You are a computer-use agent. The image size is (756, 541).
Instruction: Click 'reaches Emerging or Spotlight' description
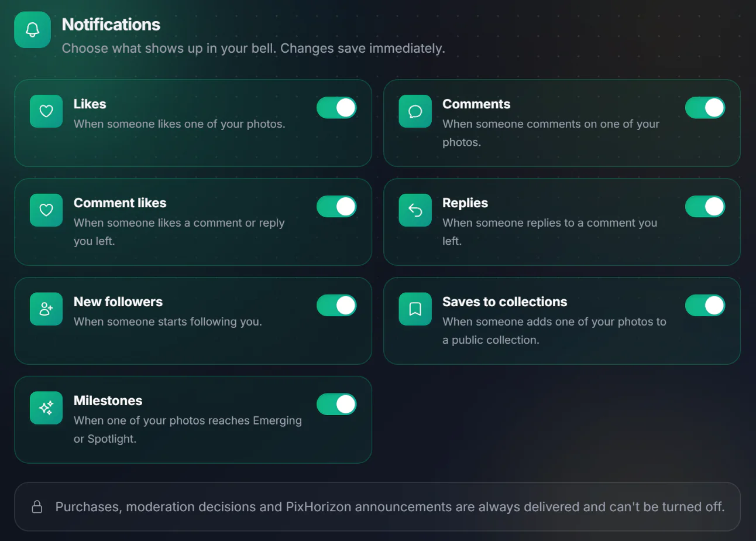click(x=188, y=430)
